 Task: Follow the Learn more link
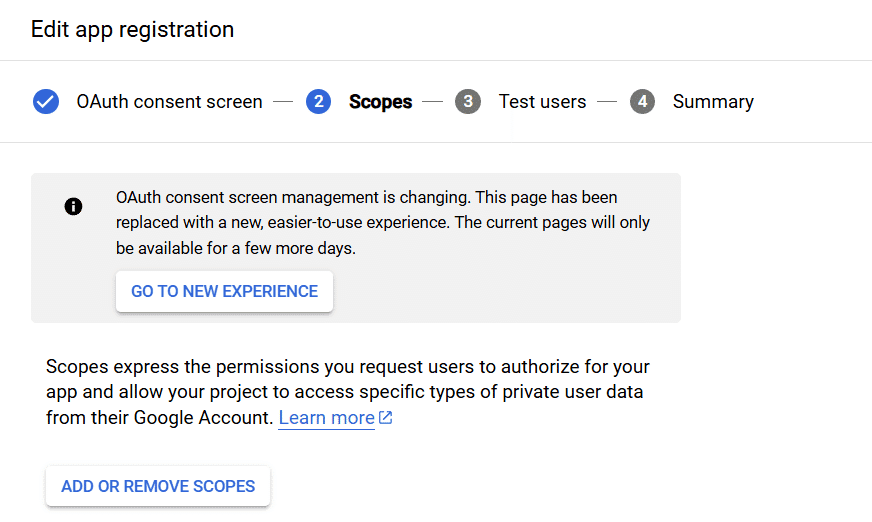click(326, 417)
